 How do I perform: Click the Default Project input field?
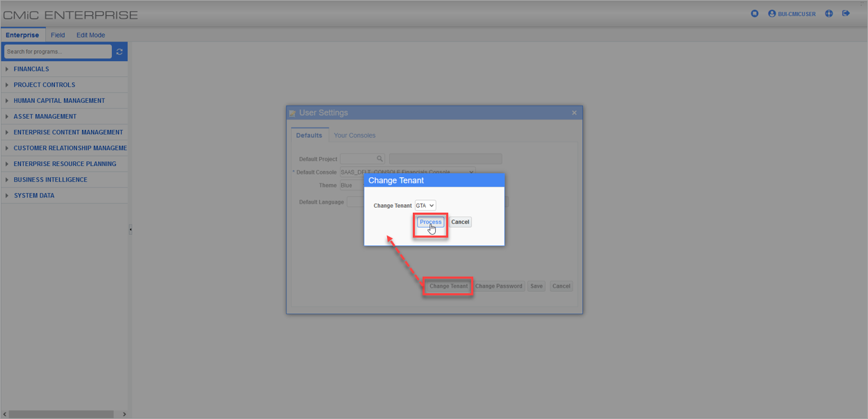tap(358, 159)
